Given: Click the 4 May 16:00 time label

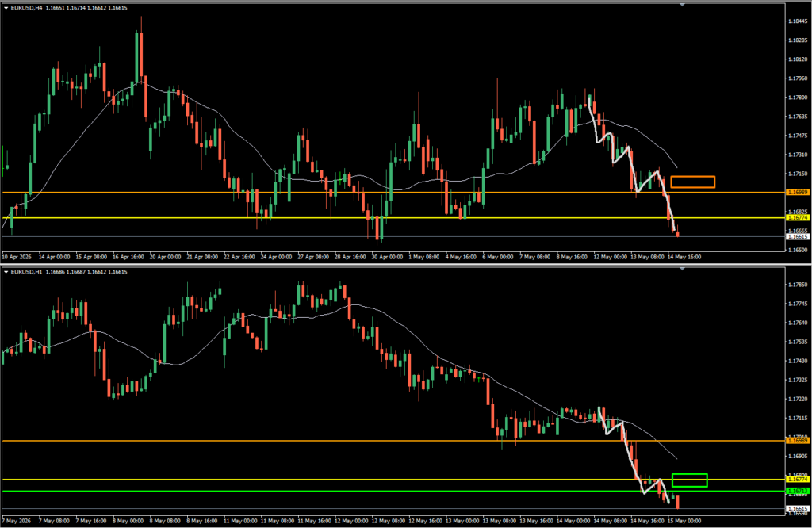Looking at the screenshot, I should [462, 257].
